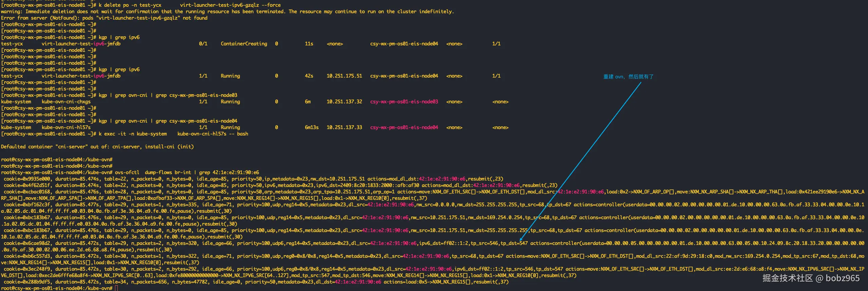Click the 'mod_tp_src:547' action
Screen dimensions: 868x291
coord(310,275)
